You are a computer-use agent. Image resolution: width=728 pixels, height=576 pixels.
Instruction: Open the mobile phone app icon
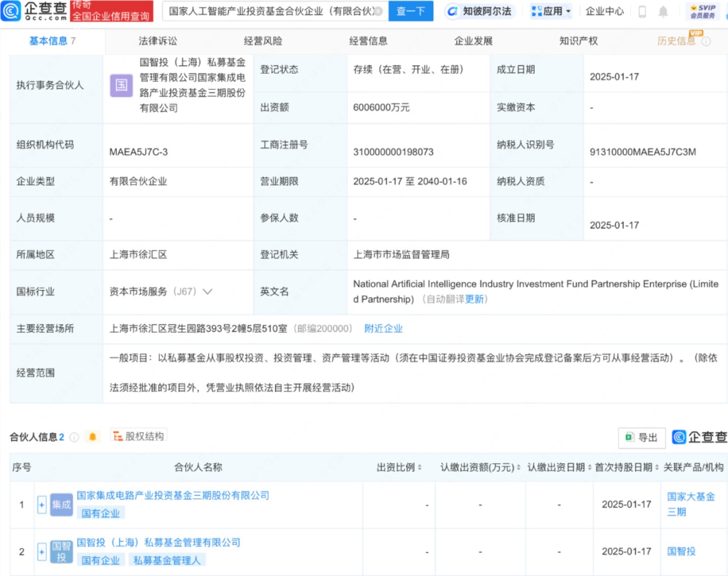click(x=642, y=12)
